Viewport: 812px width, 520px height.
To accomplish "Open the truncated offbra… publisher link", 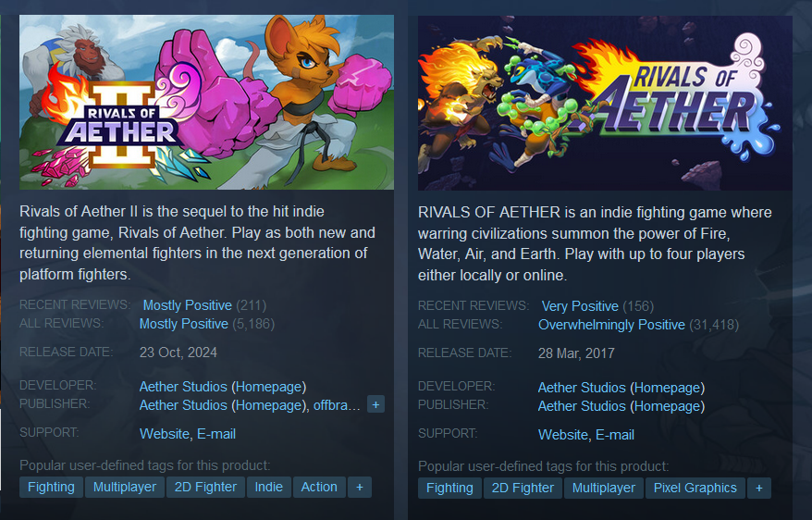I will pyautogui.click(x=337, y=405).
